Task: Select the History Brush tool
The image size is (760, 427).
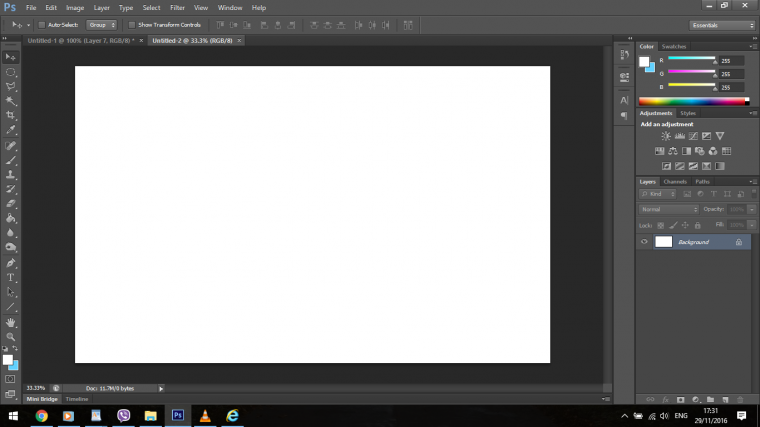Action: (10, 189)
